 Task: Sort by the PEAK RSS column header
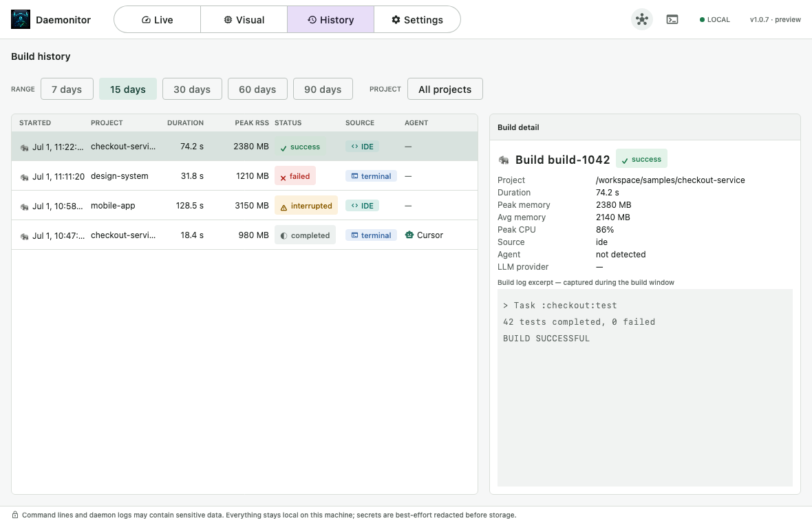click(252, 122)
